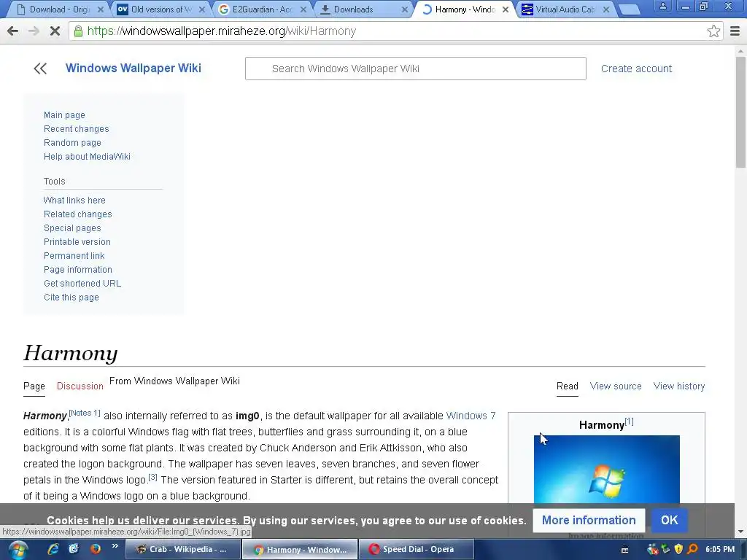The width and height of the screenshot is (747, 560).
Task: Click Create account link
Action: pos(636,69)
